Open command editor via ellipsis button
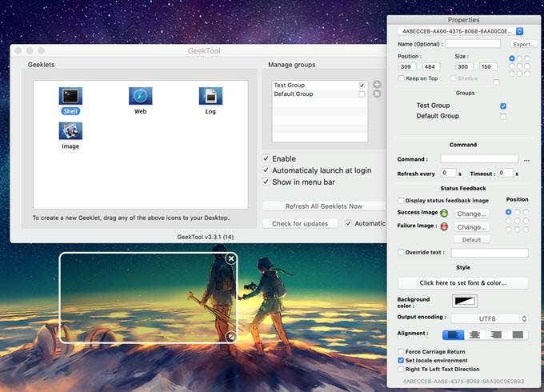Screen dimensions: 544x392 coord(526,159)
